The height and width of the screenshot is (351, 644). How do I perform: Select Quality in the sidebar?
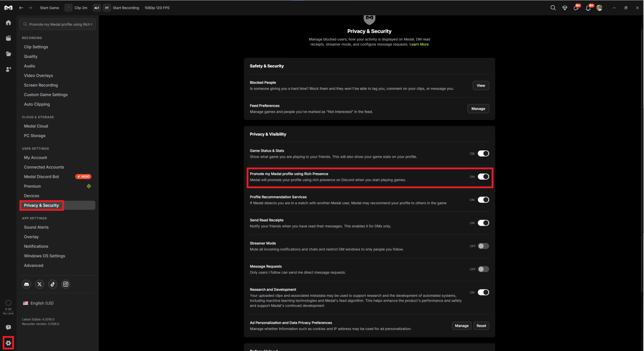(31, 57)
